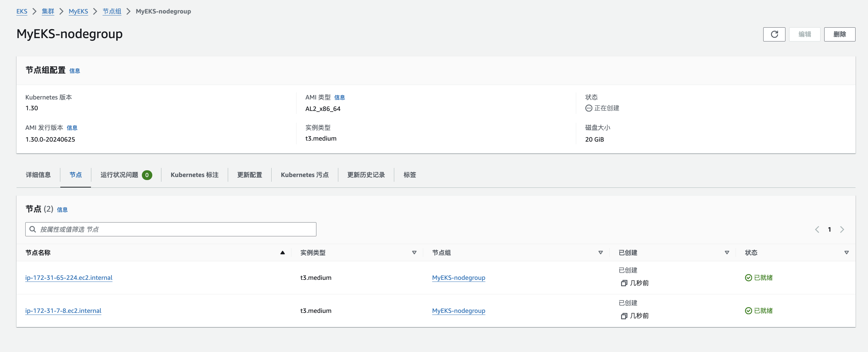Copy creation time of ip-172-31-65-224 node
The height and width of the screenshot is (352, 868).
point(624,283)
